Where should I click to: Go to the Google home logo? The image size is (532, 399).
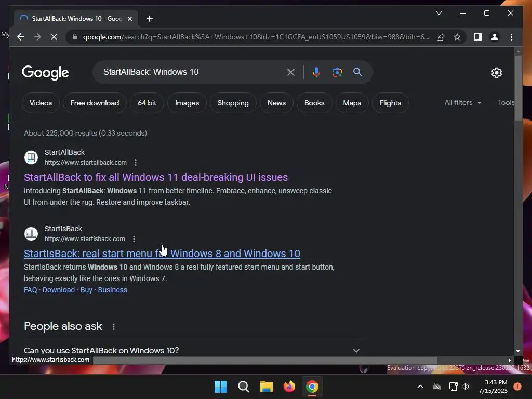pos(45,73)
